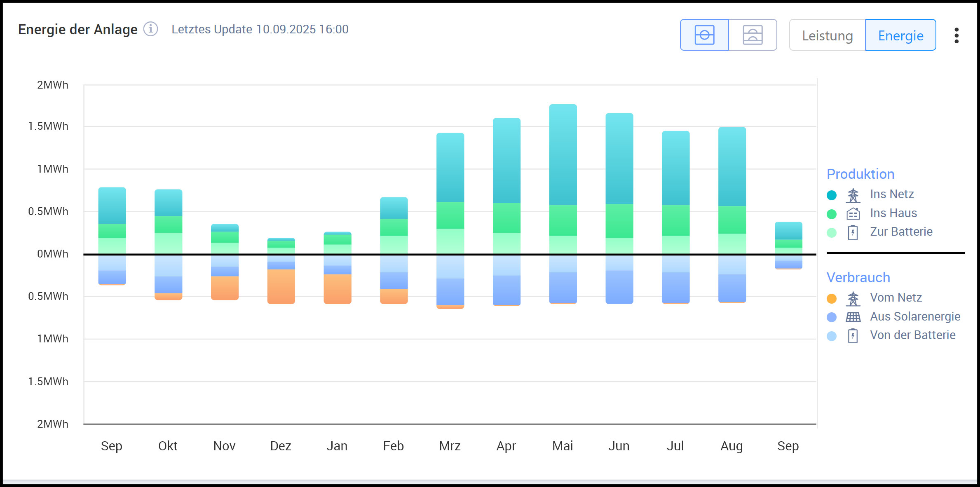The image size is (980, 487).
Task: Toggle the Vom Netz series legend label
Action: 896,297
